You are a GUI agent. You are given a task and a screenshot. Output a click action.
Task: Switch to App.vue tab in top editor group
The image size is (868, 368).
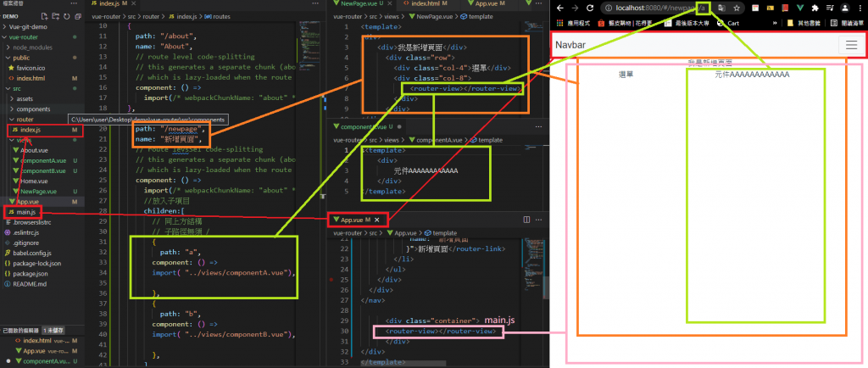point(490,4)
